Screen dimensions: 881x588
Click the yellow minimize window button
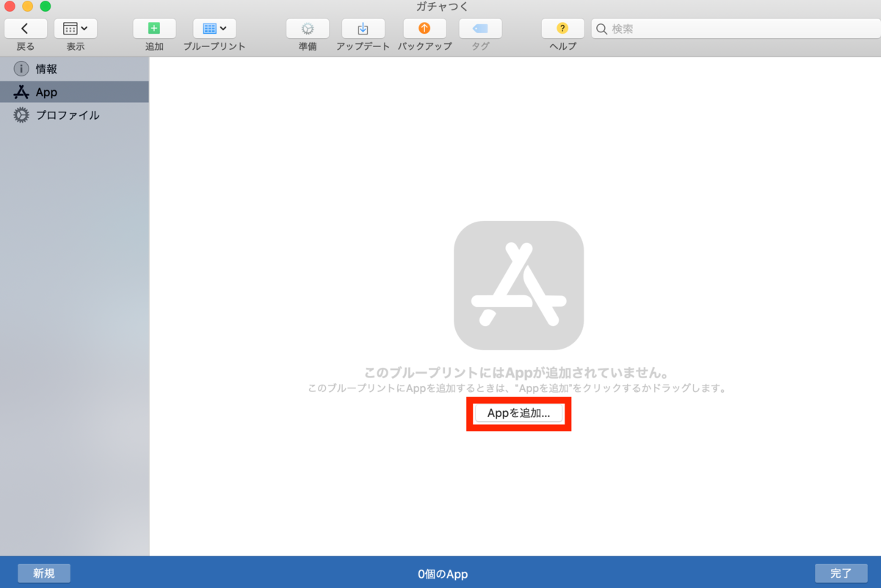point(27,7)
